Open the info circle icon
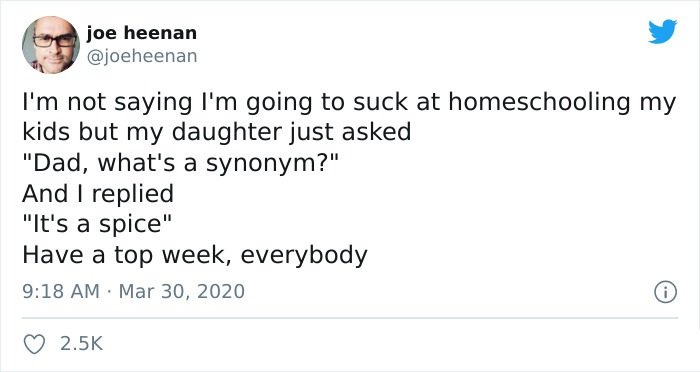This screenshot has width=700, height=372. pos(666,293)
